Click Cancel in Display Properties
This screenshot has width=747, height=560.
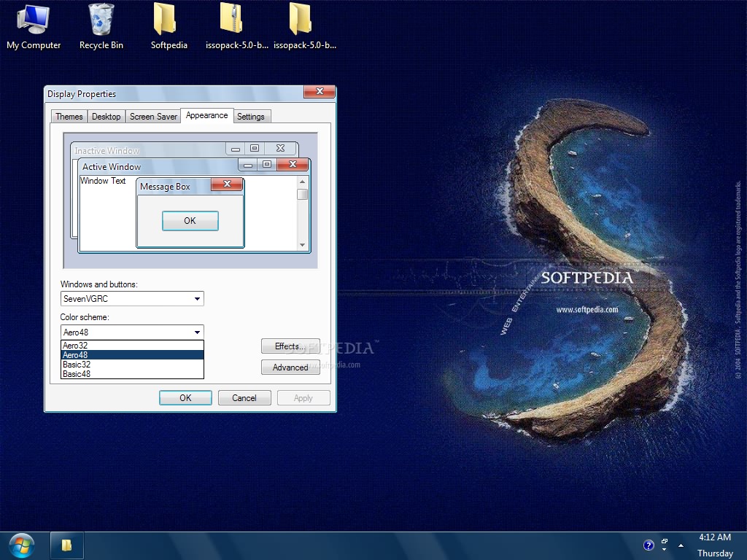click(244, 398)
